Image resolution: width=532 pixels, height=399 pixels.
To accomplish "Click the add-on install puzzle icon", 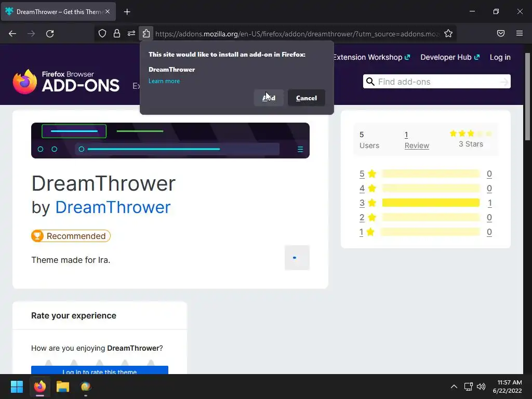I will [x=146, y=33].
